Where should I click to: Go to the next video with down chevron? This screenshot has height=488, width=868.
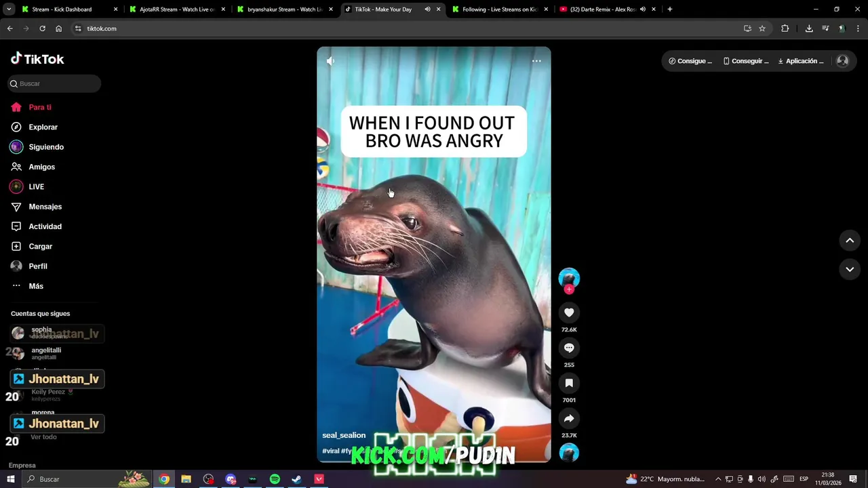coord(850,269)
